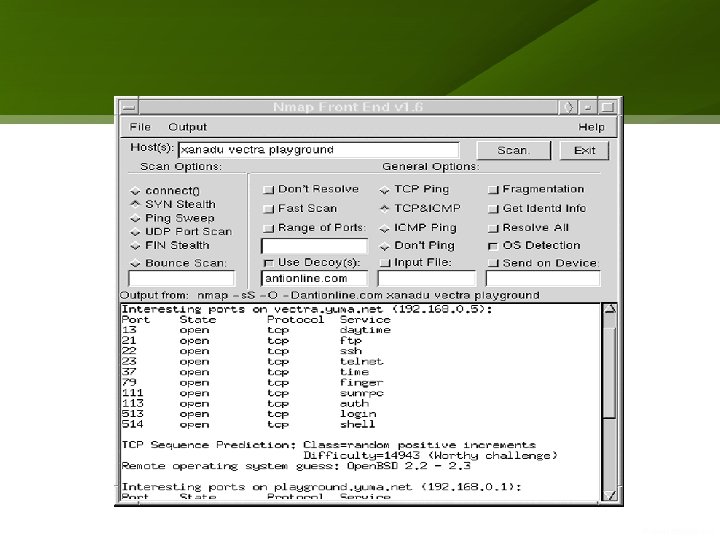Click the Bounce Scan text field
Screen dimensions: 720x540
coord(181,278)
